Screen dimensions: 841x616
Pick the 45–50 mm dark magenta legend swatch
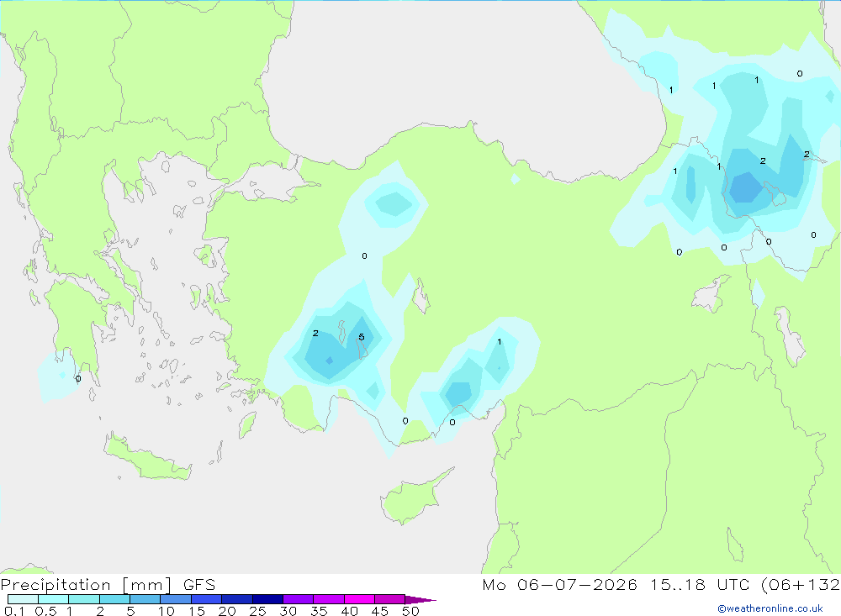(x=390, y=599)
